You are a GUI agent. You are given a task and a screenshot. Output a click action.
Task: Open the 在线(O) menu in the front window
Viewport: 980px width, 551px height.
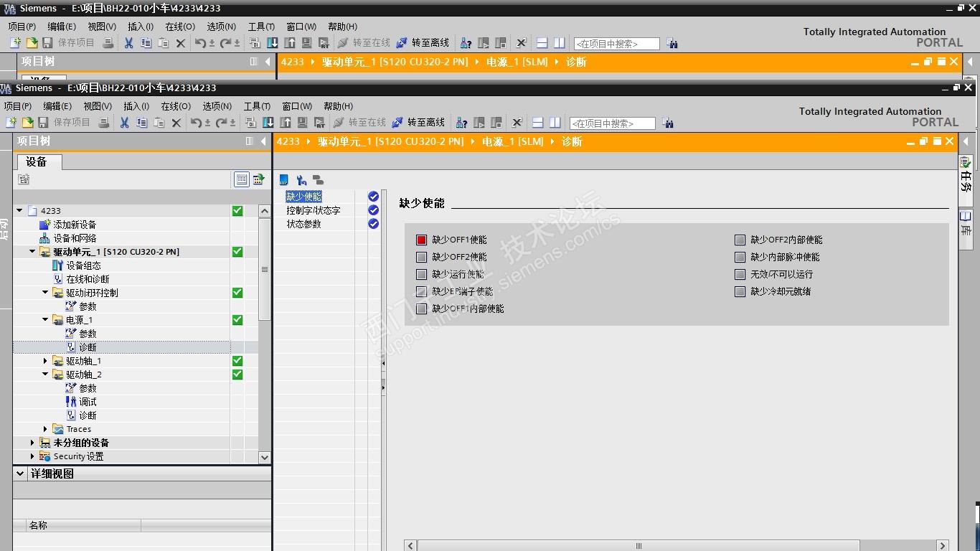click(x=176, y=106)
